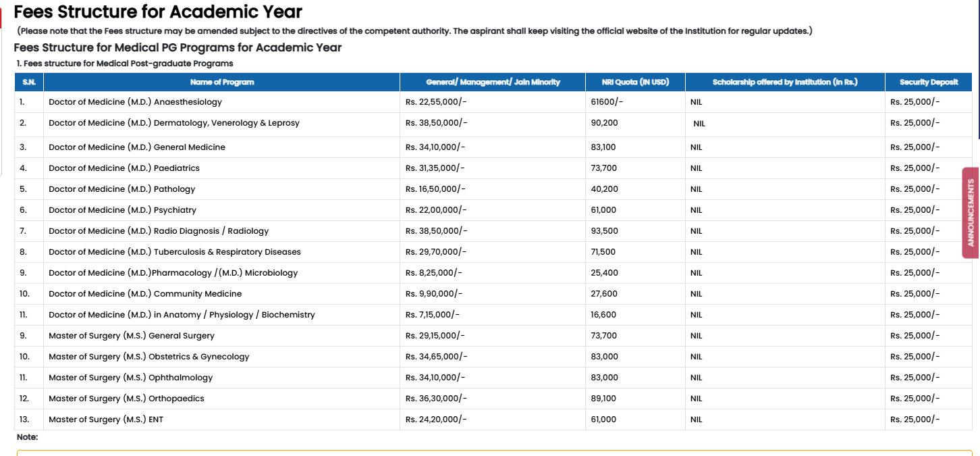Select M.S. Obstetrics & Gynecology program

tap(149, 357)
